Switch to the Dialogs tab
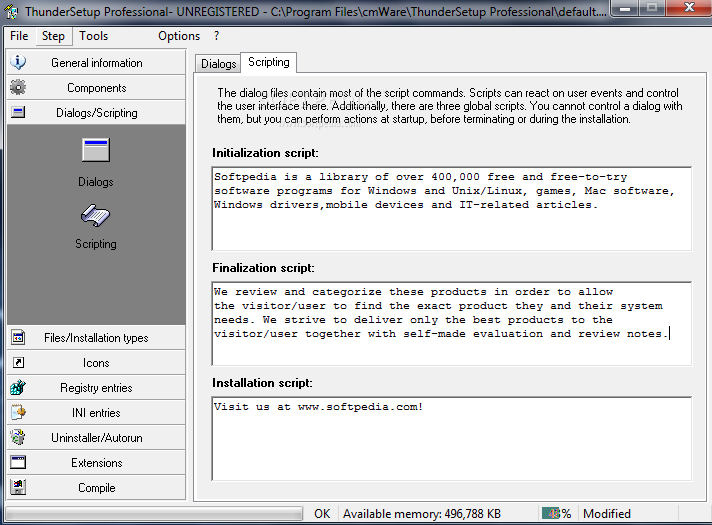The height and width of the screenshot is (525, 712). click(x=218, y=64)
